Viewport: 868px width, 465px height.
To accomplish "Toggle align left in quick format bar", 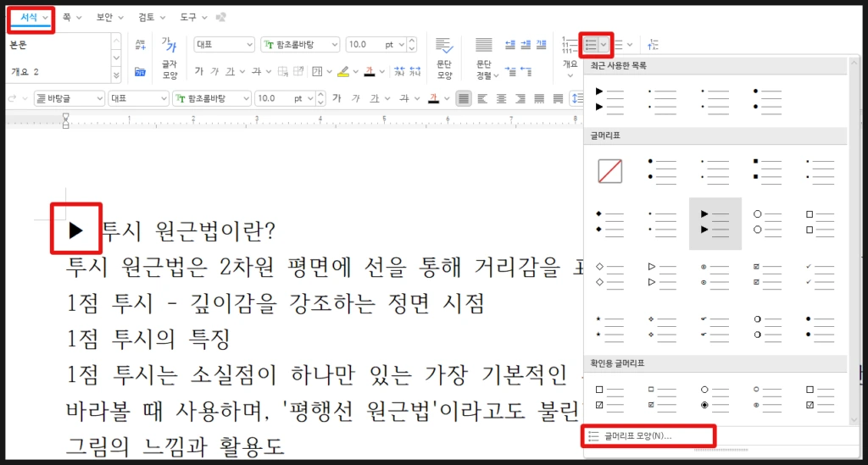I will click(482, 98).
